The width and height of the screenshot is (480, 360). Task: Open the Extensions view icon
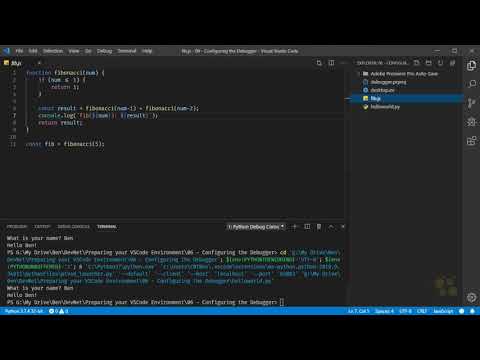471,141
